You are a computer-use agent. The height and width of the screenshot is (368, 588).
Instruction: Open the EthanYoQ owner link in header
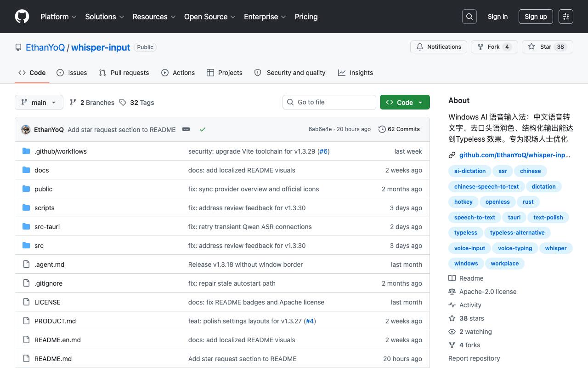45,47
